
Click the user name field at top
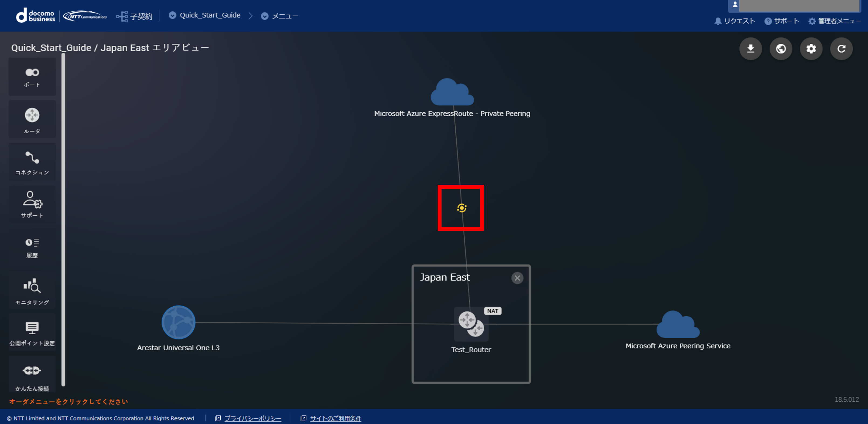point(799,5)
